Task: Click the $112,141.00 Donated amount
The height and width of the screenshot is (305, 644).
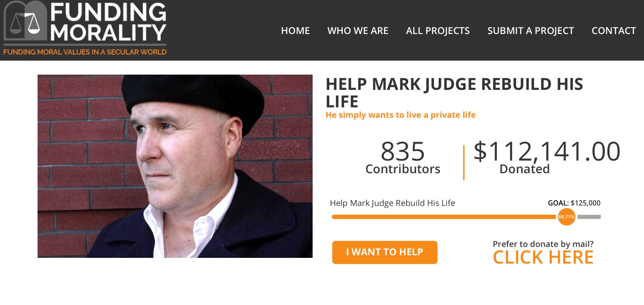Action: (x=547, y=158)
